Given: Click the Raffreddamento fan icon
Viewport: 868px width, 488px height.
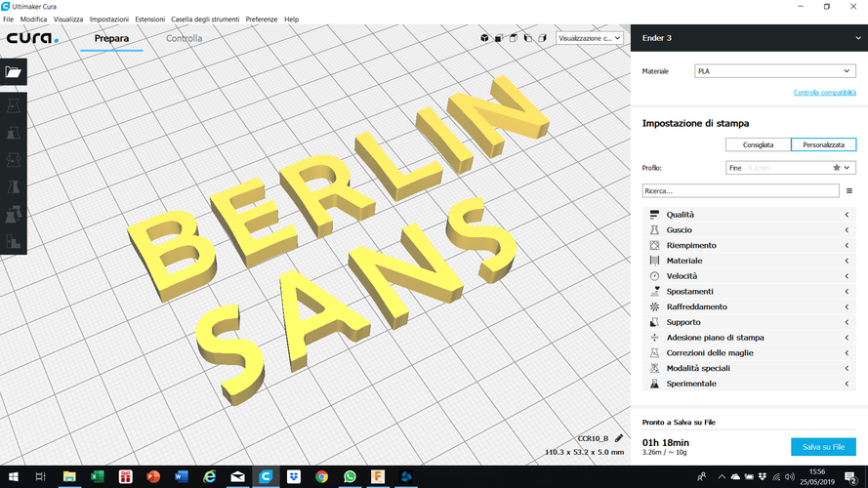Looking at the screenshot, I should click(654, 306).
